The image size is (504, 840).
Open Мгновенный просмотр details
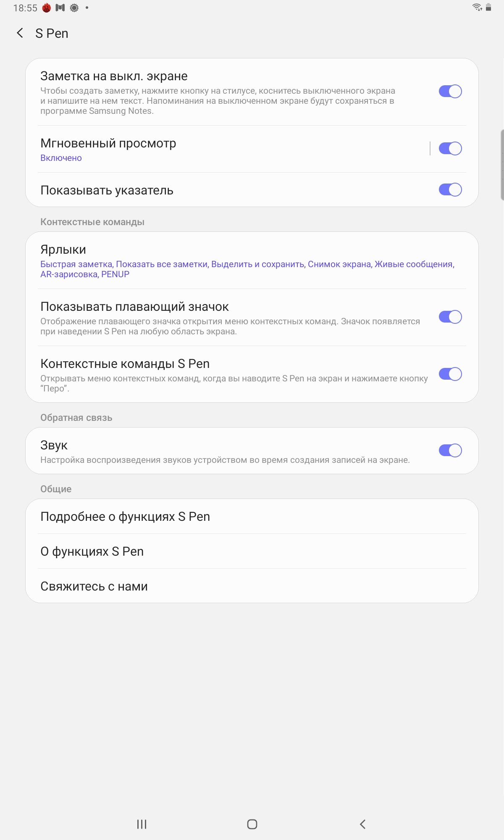tap(227, 149)
